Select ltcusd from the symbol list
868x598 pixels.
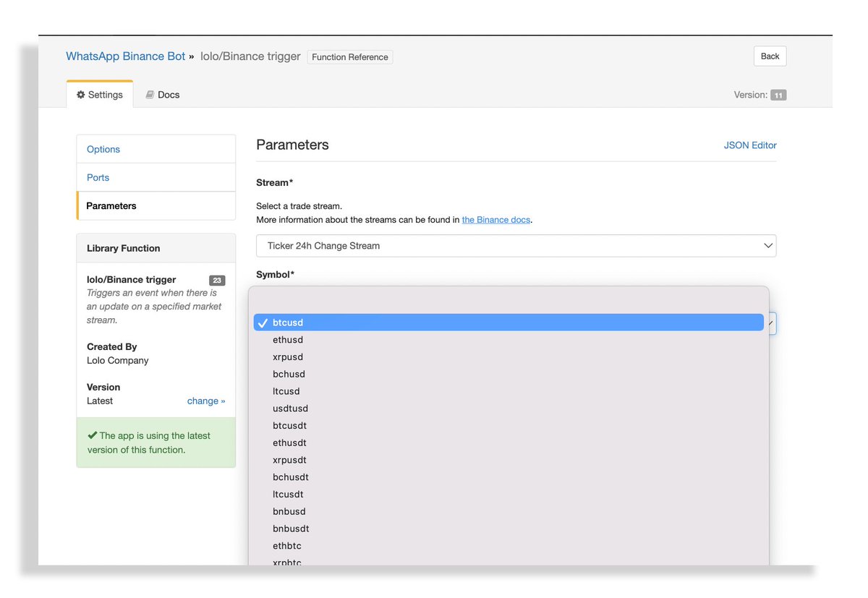coord(509,391)
